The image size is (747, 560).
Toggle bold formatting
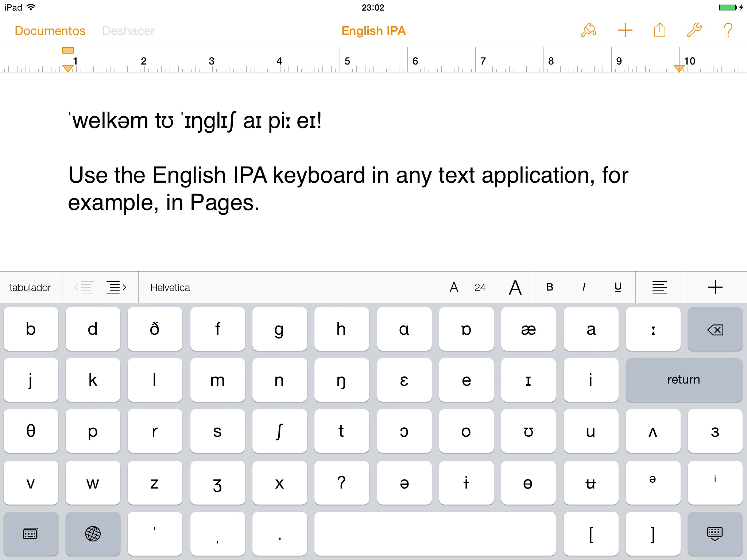[x=550, y=288]
